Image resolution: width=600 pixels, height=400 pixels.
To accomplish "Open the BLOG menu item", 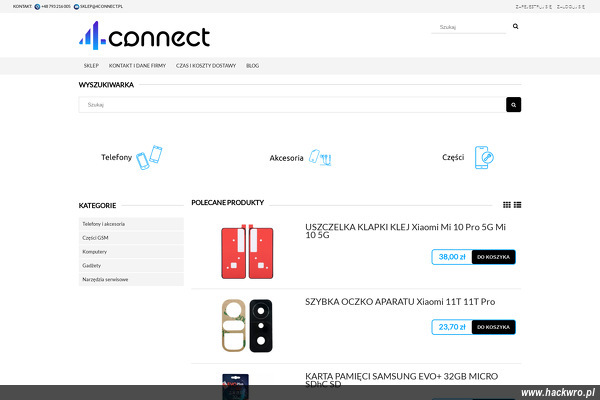I will 253,66.
